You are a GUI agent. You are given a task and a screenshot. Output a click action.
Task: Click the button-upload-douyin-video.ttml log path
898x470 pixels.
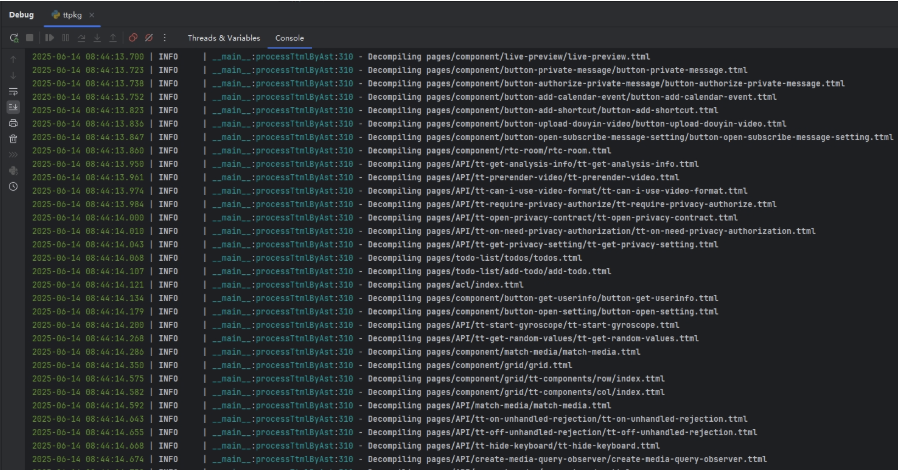(x=606, y=124)
